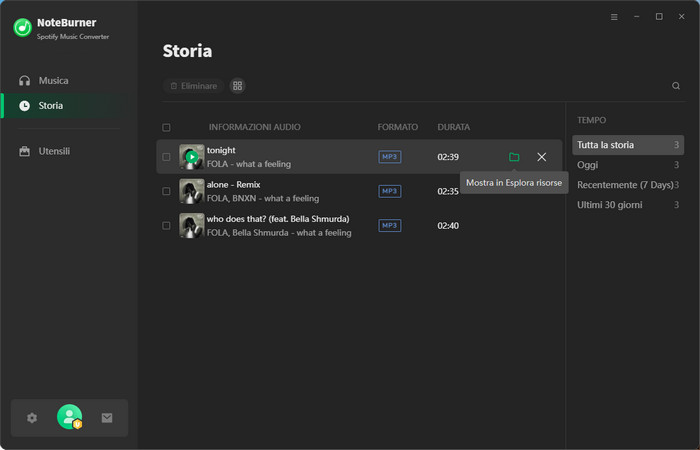This screenshot has height=450, width=700.
Task: Click the INFORMAZIONI AUDIO column header
Action: 254,127
